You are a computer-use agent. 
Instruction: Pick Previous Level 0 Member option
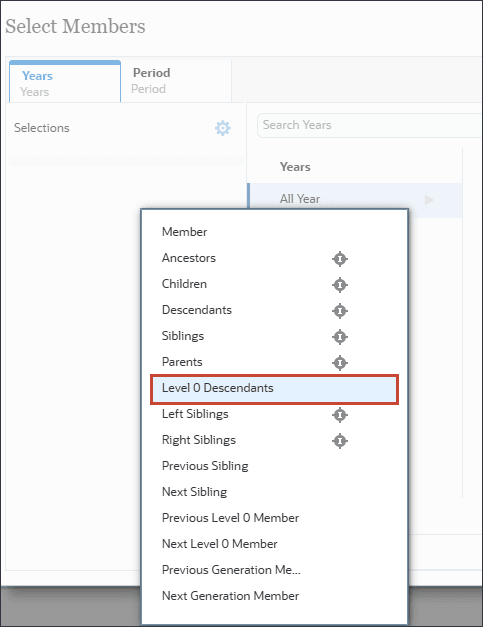point(230,518)
